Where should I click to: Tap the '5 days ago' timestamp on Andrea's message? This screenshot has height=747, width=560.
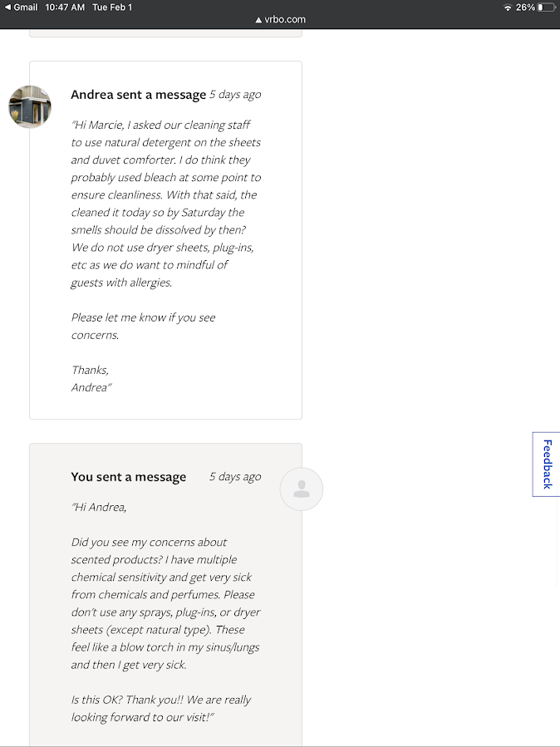point(234,94)
